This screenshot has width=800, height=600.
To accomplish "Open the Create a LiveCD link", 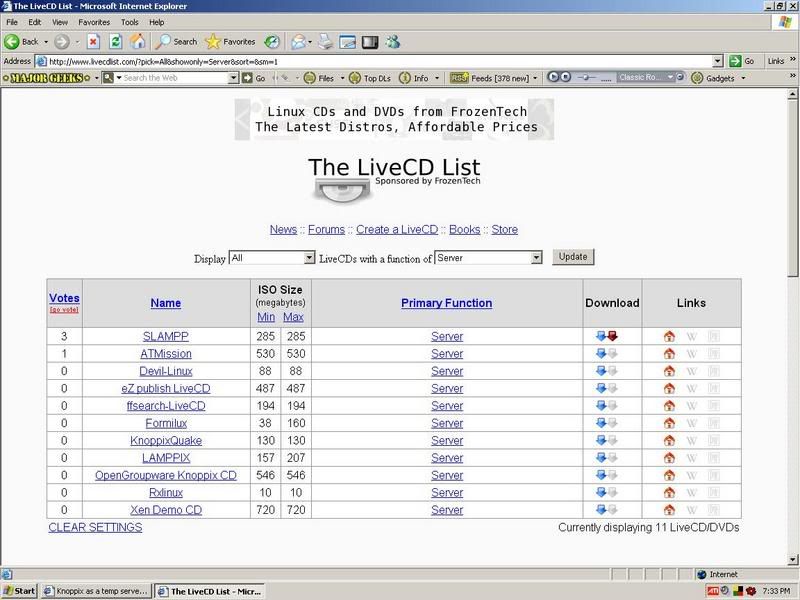I will tap(397, 230).
